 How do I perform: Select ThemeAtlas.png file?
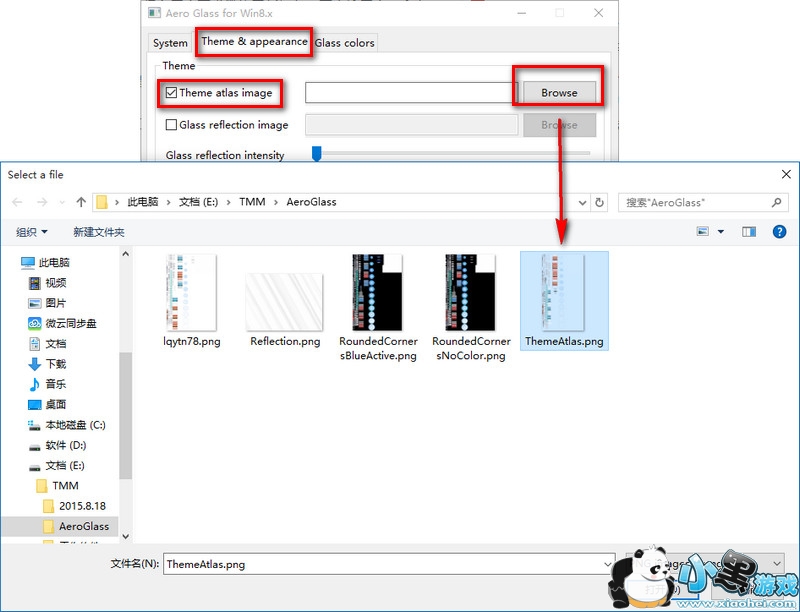click(564, 301)
